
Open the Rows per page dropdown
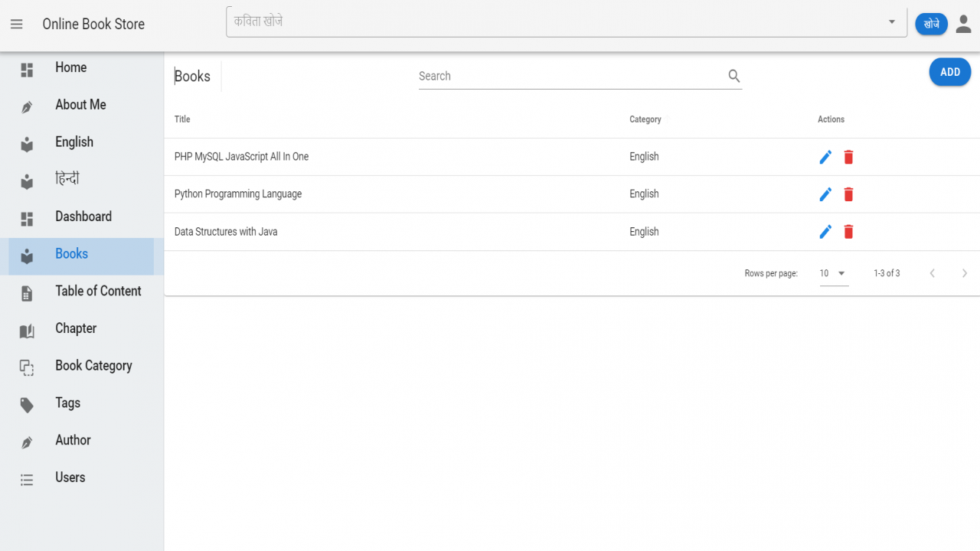point(834,273)
